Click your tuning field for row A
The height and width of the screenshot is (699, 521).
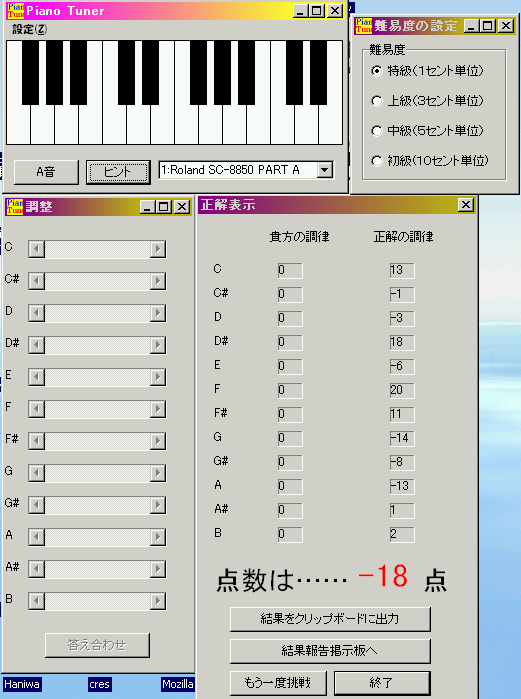click(x=290, y=486)
